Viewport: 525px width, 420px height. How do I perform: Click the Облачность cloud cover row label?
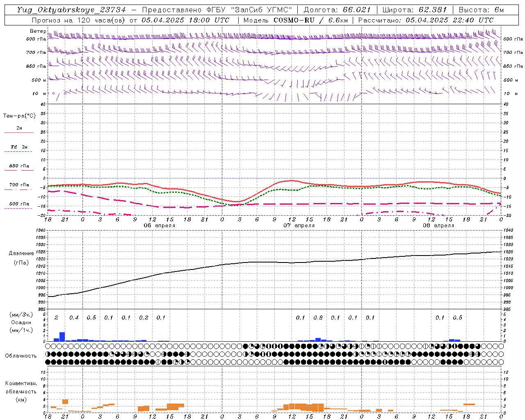pos(21,356)
